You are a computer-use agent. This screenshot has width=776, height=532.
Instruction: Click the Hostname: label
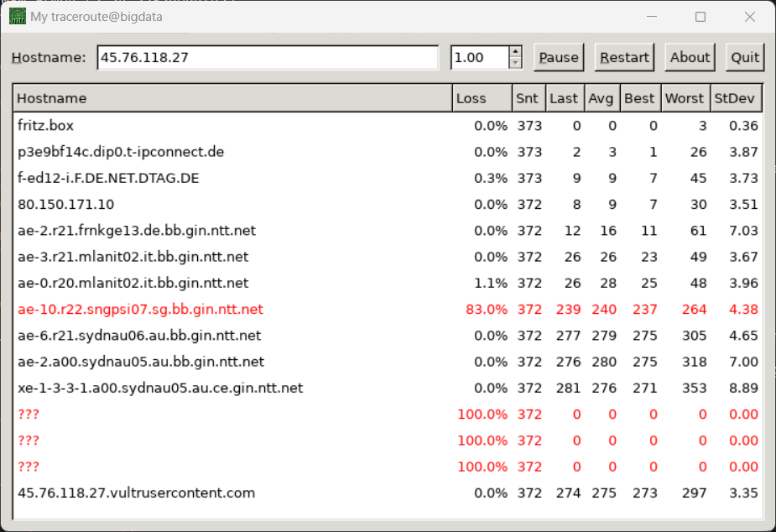point(49,57)
